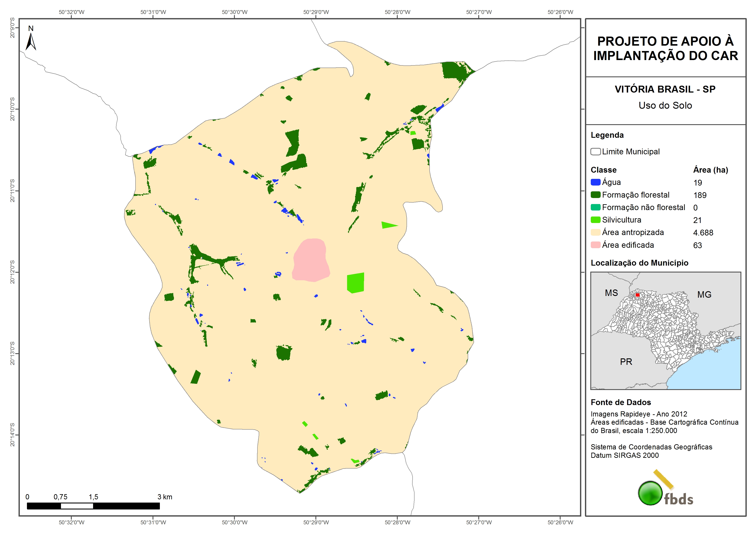
Task: Click the Formação não florestal teal swatch
Action: coord(595,207)
